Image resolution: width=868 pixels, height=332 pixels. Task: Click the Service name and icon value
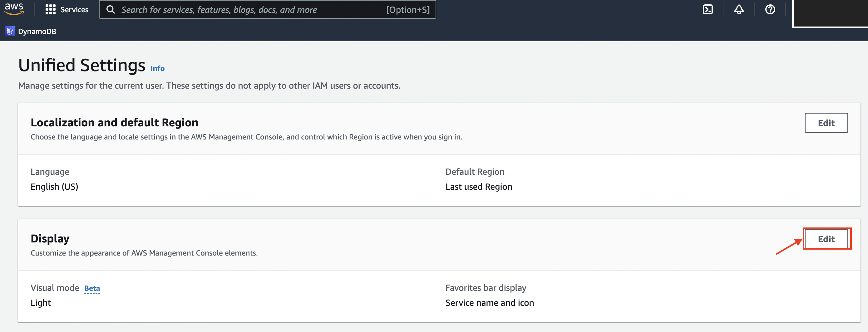click(x=489, y=303)
